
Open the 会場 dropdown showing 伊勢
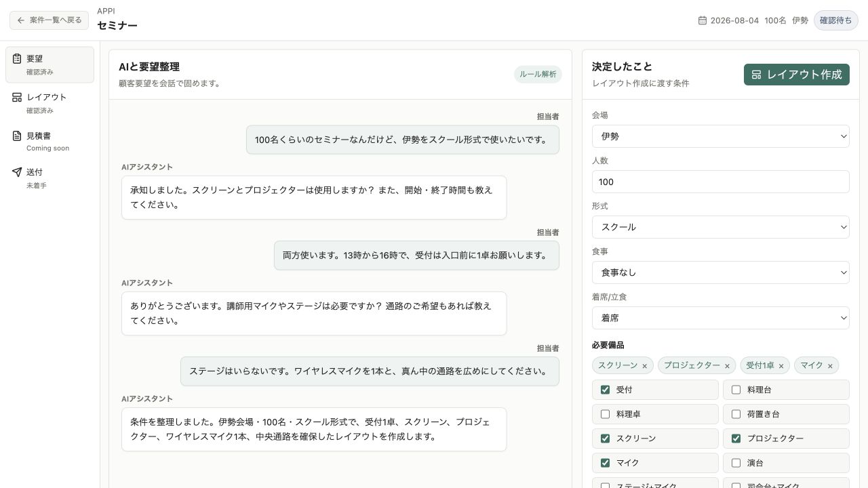click(720, 136)
